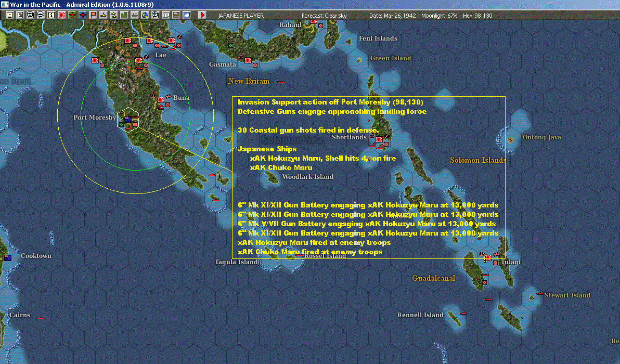This screenshot has width=620, height=364.
Task: Click the 'Hex: 98 130' status text
Action: (477, 16)
